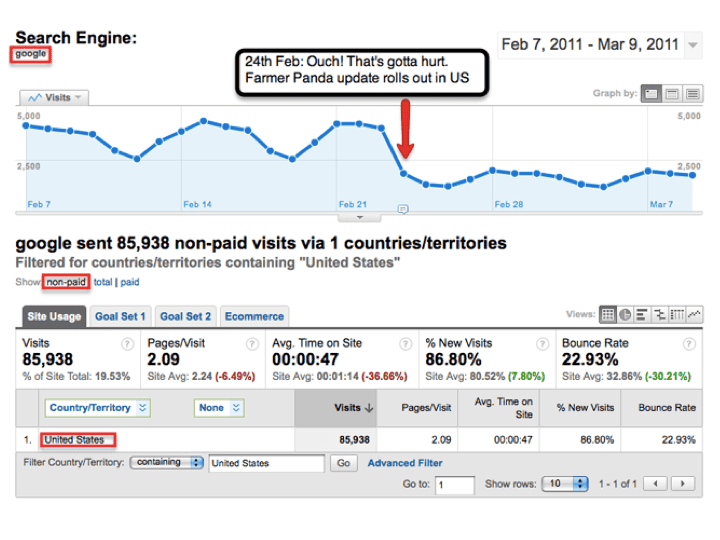Switch to the Goal Set 1 tab
The height and width of the screenshot is (540, 720).
120,316
